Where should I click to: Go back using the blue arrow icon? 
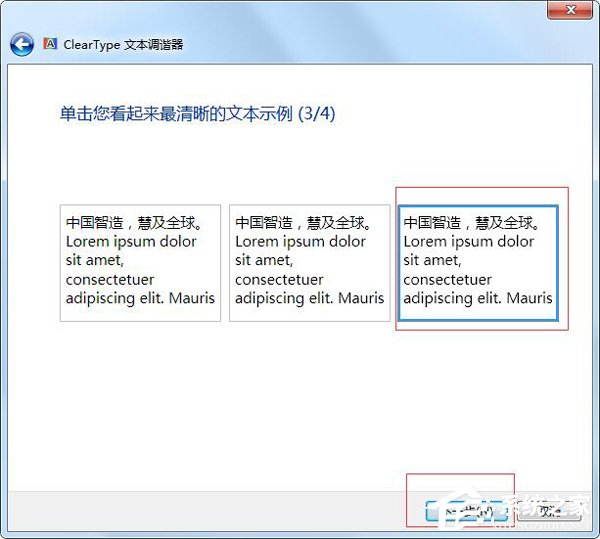(x=22, y=44)
